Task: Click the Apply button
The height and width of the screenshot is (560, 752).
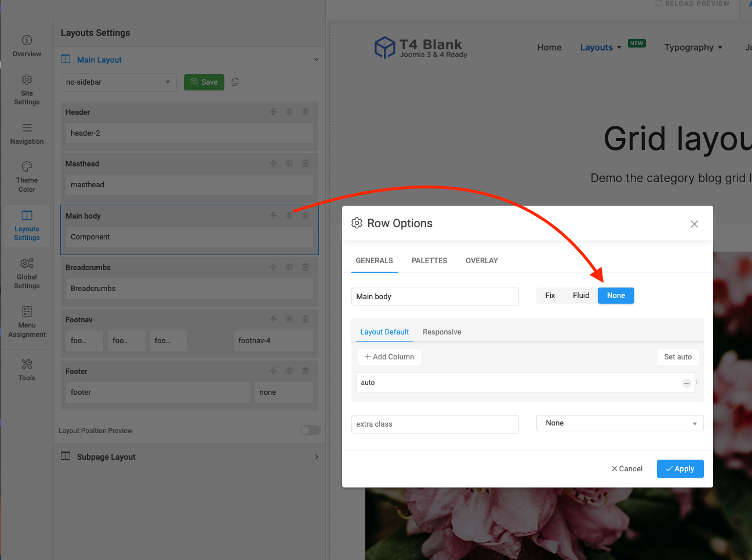Action: click(680, 469)
